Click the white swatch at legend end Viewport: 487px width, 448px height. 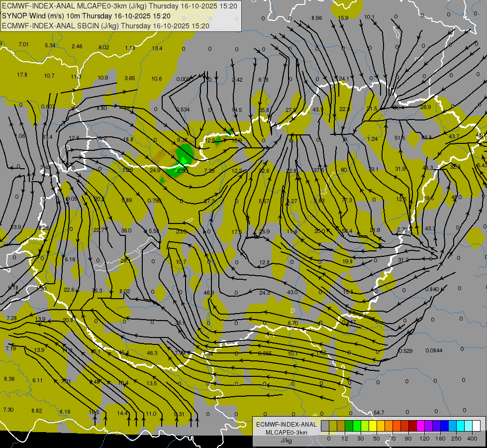477,426
